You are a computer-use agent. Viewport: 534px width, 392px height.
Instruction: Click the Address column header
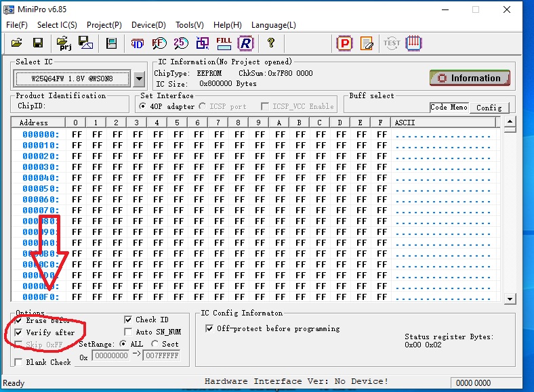(x=38, y=123)
